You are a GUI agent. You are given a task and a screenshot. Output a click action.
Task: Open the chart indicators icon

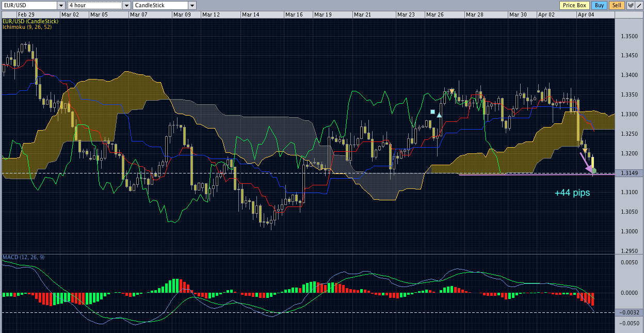tap(630, 5)
